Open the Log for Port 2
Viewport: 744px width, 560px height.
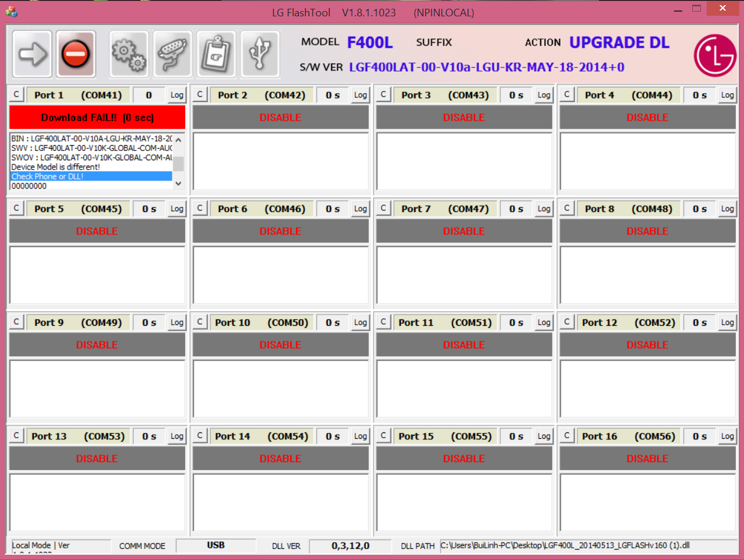pyautogui.click(x=361, y=95)
